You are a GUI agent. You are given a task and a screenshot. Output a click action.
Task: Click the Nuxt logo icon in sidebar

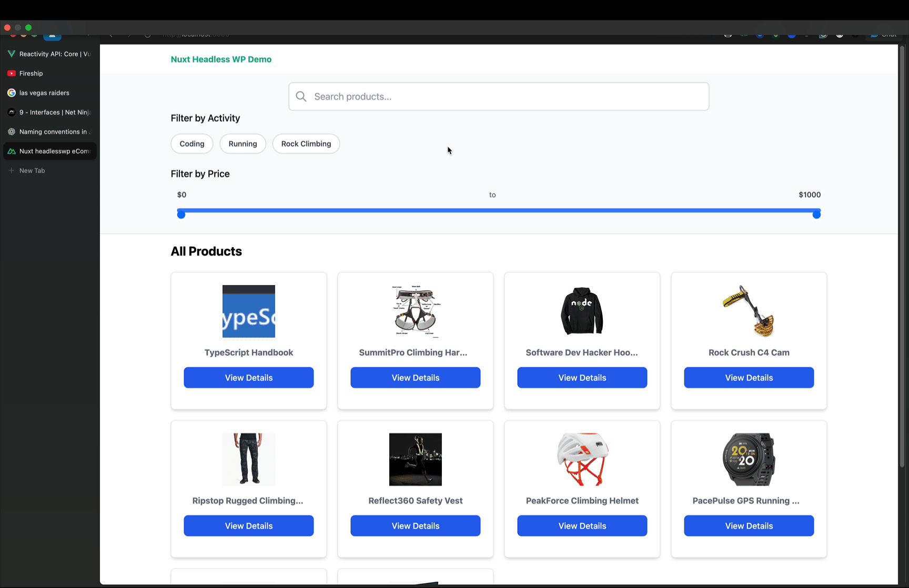(12, 151)
